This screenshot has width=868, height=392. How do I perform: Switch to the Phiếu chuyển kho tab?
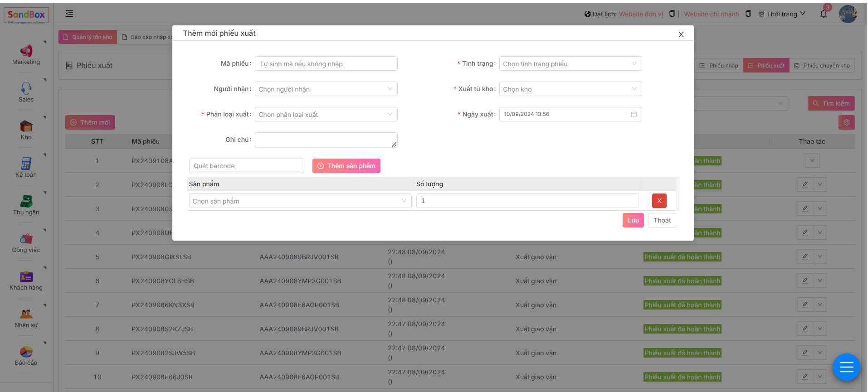tap(822, 66)
